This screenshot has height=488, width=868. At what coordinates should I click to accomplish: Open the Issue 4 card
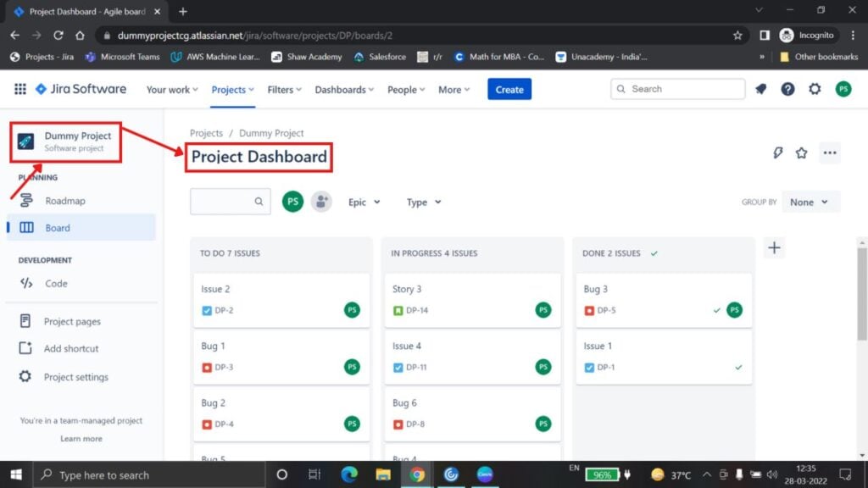(x=472, y=357)
